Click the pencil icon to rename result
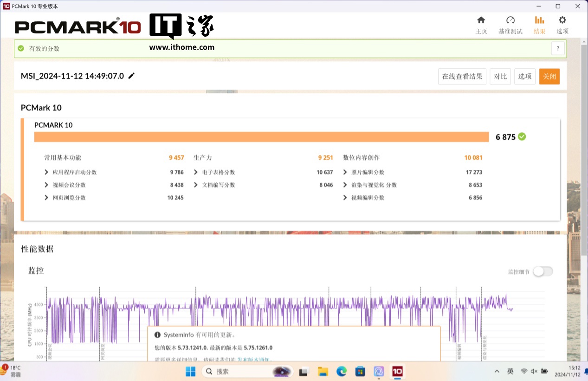588x381 pixels. [132, 76]
